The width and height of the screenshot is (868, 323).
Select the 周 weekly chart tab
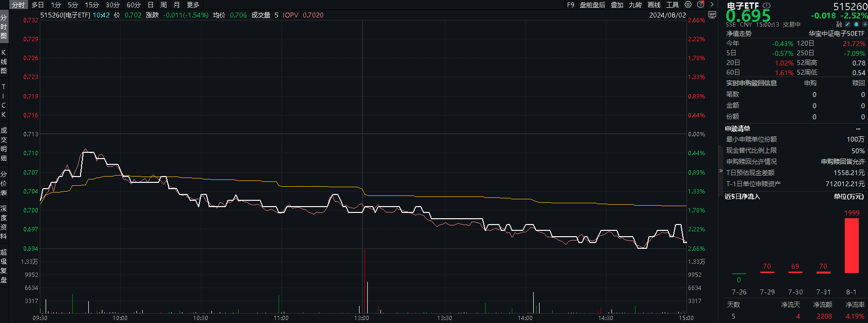tap(164, 5)
